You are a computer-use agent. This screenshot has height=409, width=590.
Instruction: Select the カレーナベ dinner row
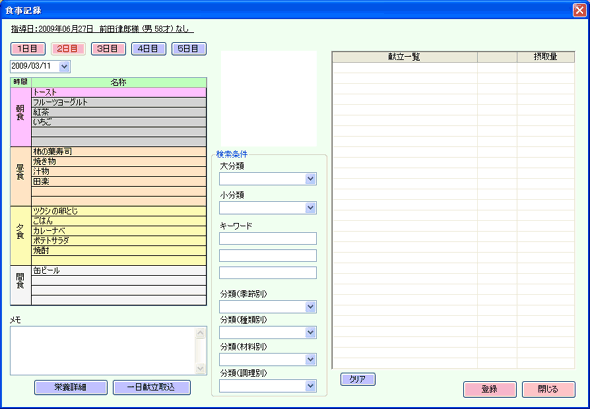[119, 231]
